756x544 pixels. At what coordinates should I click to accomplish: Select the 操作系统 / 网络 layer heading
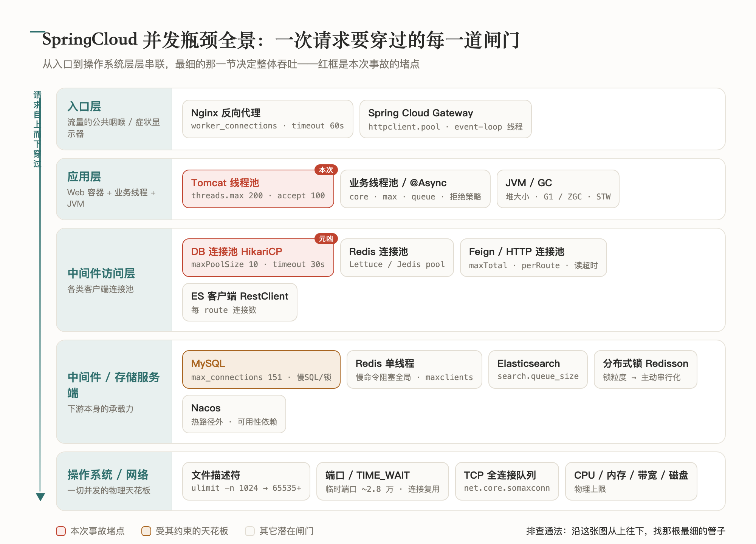pos(108,474)
